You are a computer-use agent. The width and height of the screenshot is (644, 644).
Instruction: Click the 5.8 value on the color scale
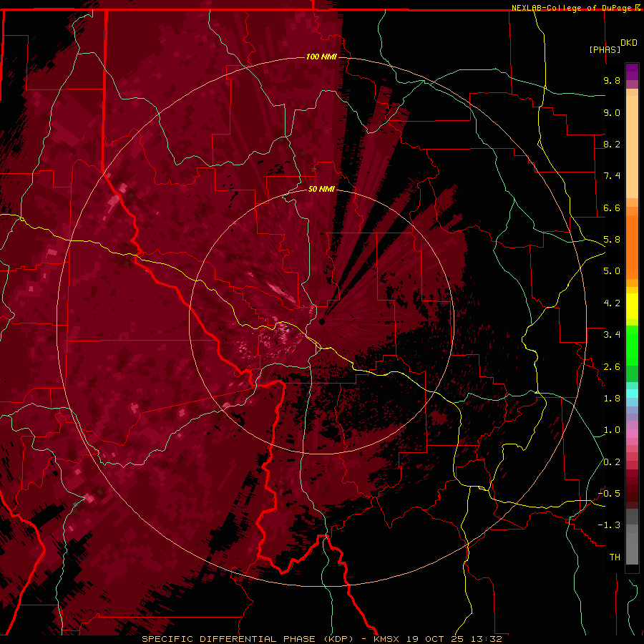pos(612,240)
